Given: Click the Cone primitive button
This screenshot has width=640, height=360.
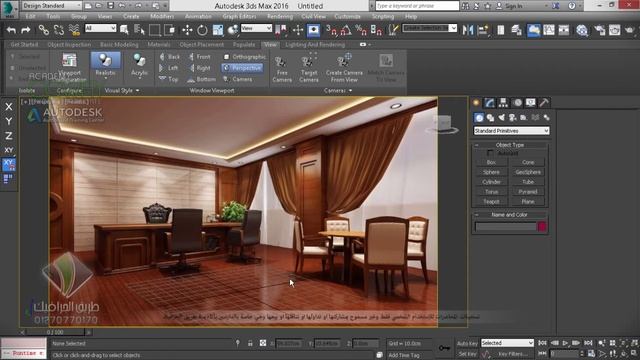Looking at the screenshot, I should (528, 162).
